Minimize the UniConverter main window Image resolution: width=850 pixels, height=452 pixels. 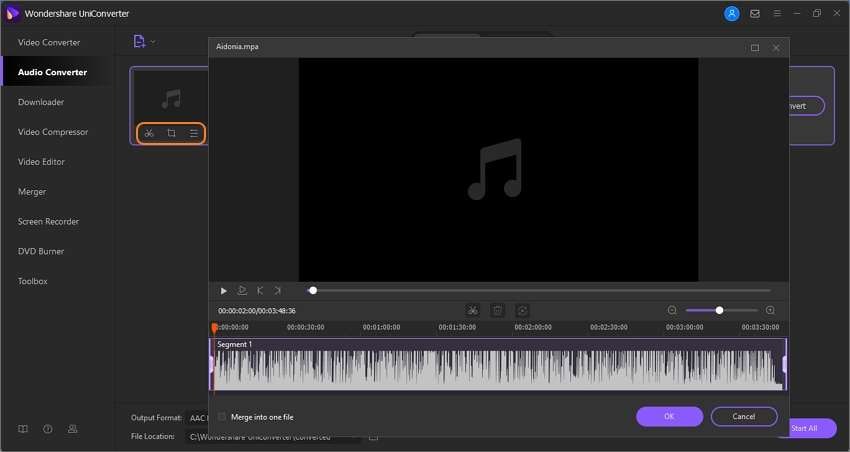tap(797, 13)
